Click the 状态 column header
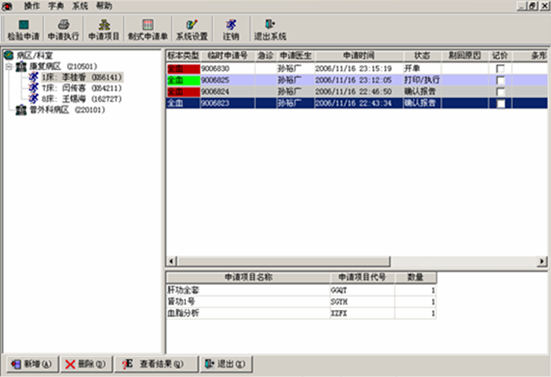This screenshot has height=377, width=551. (x=422, y=56)
